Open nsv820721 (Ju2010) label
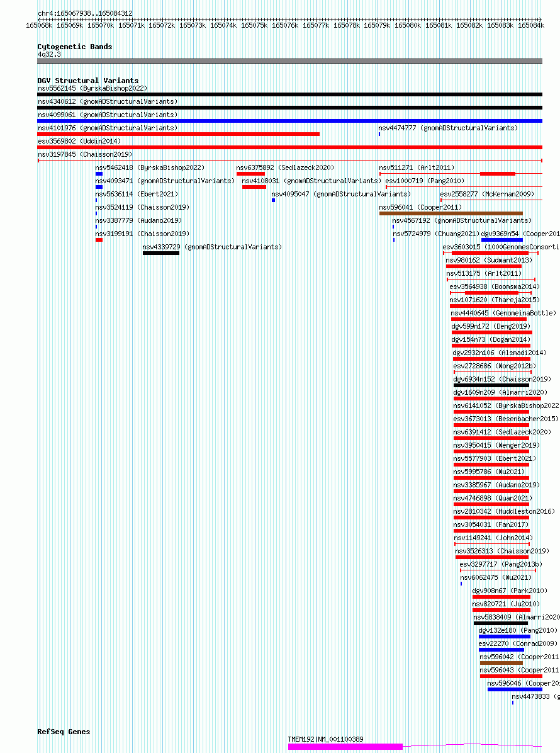Screen dimensions: 560x753 (506, 604)
